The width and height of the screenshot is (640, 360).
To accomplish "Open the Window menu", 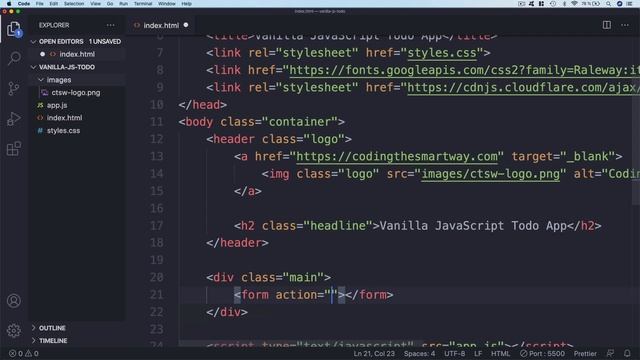I will pos(167,4).
